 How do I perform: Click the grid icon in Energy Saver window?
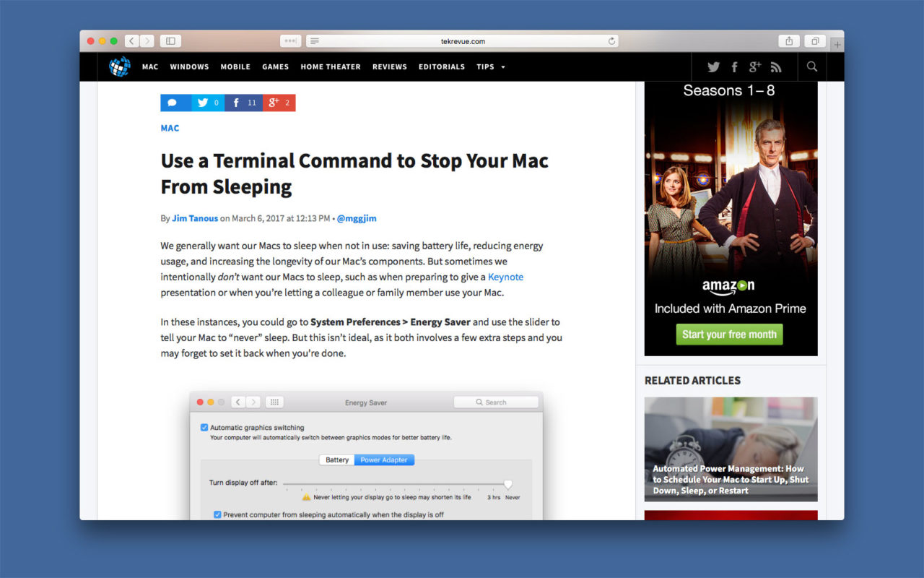(274, 402)
